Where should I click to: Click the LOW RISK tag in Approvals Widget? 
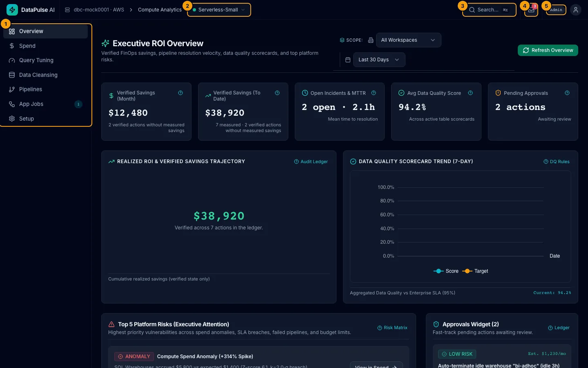click(x=457, y=354)
